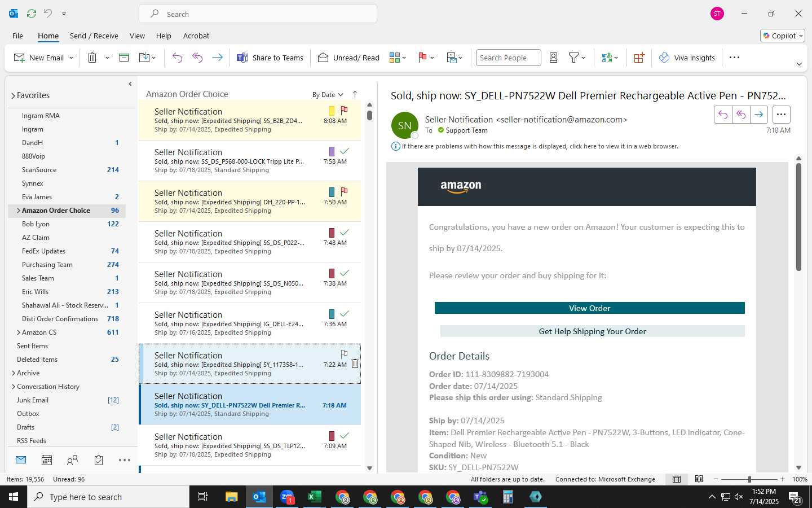Screen dimensions: 812x508
Task: Toggle the completed checkmark on 7:36 AM email
Action: pos(345,313)
